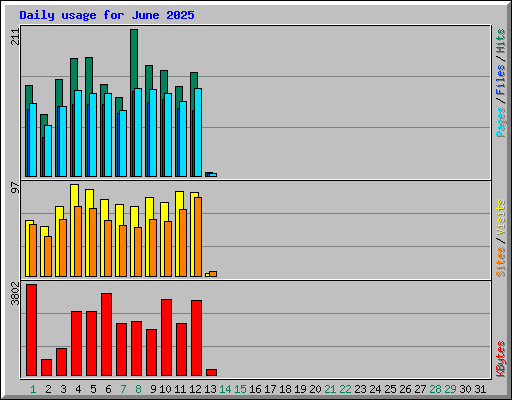
Task: Click day label '21' on the x-axis
Action: tap(330, 389)
